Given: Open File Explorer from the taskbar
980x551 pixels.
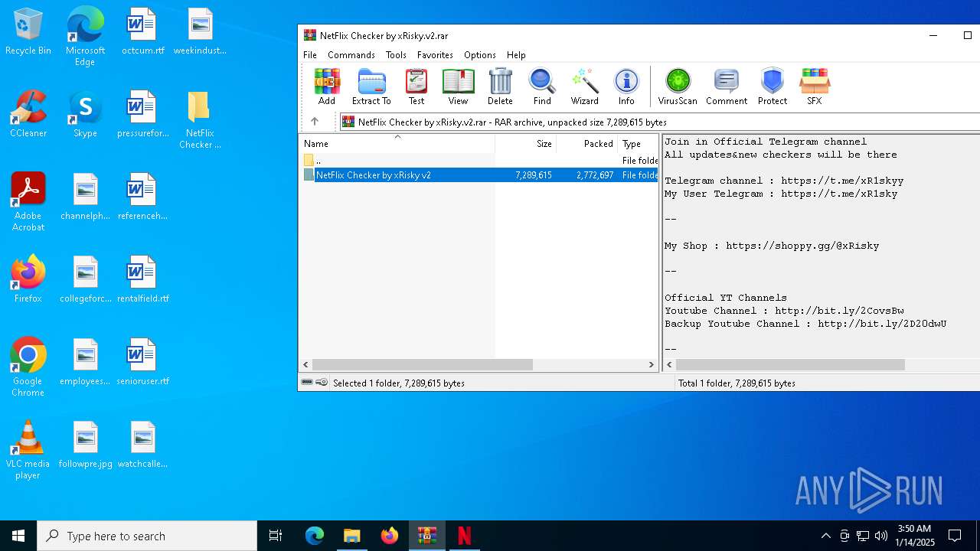Looking at the screenshot, I should point(351,536).
